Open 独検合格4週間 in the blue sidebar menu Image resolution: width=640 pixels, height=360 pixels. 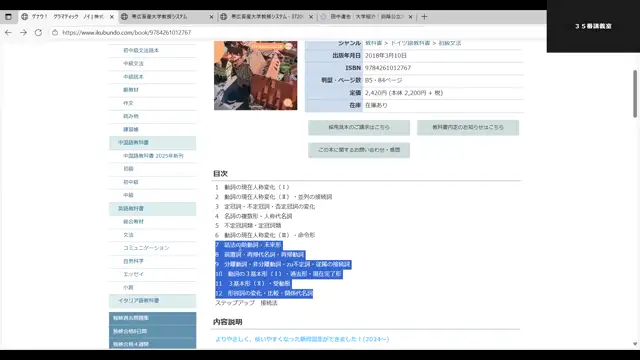pyautogui.click(x=152, y=344)
